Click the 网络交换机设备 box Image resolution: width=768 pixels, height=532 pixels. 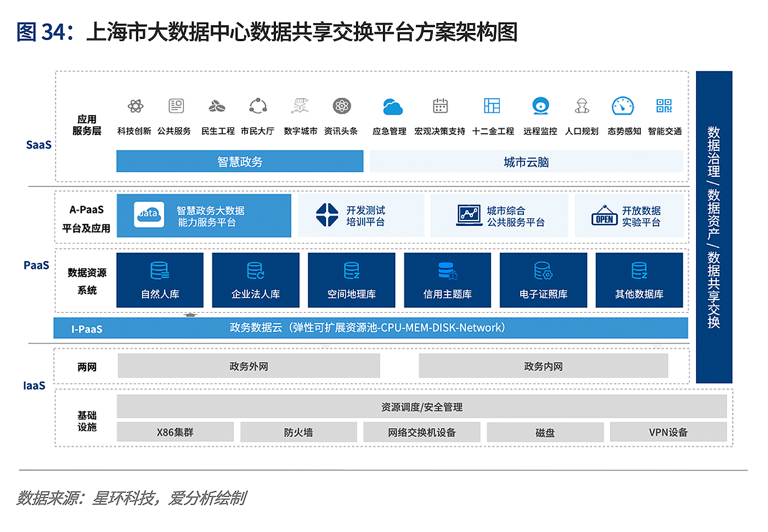[422, 432]
